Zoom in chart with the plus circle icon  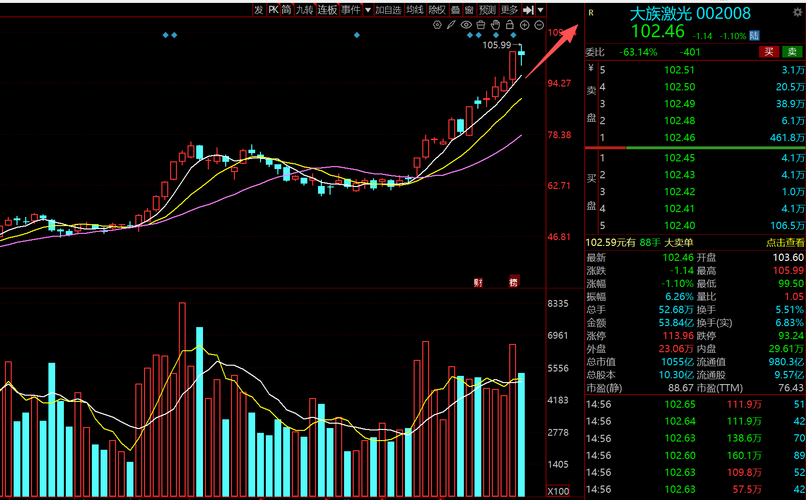point(524,25)
